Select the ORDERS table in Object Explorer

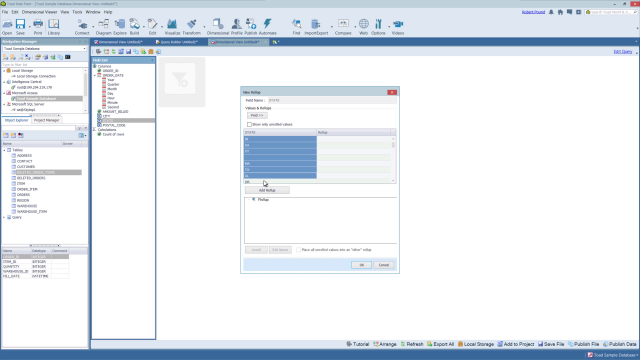click(23, 195)
